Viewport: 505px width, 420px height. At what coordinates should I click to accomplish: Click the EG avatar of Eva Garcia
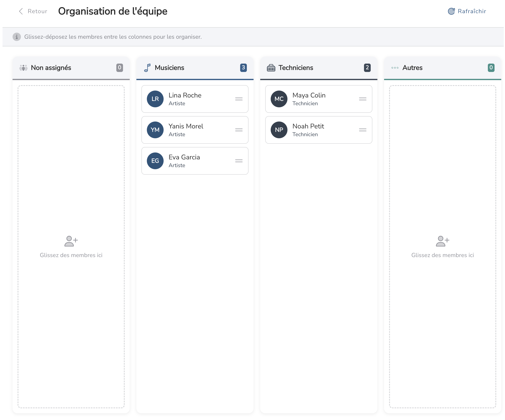coord(155,161)
